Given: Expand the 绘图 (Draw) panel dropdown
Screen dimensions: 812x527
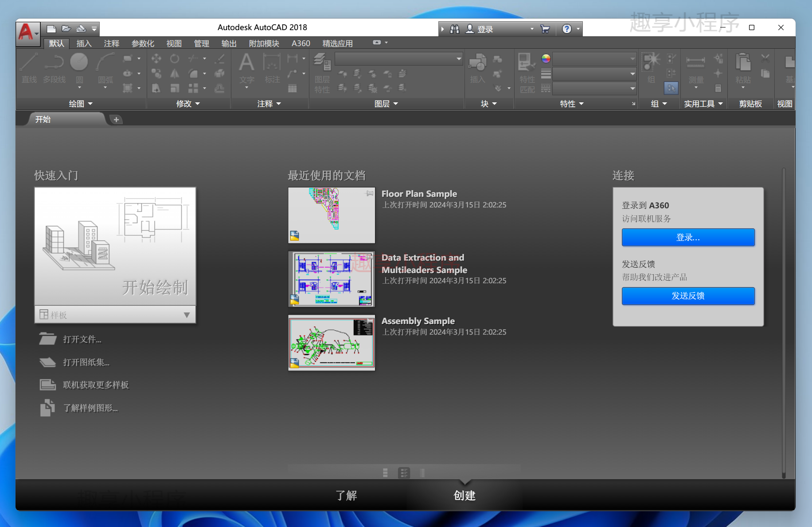Looking at the screenshot, I should click(81, 104).
